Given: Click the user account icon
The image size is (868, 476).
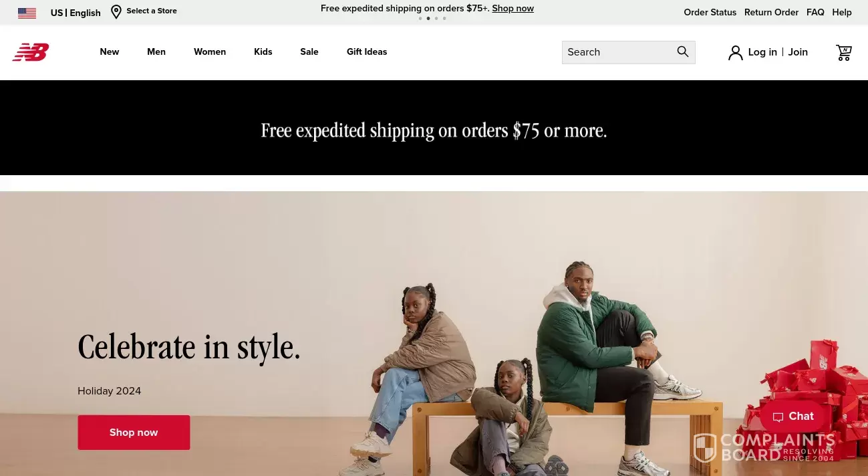Looking at the screenshot, I should tap(736, 53).
